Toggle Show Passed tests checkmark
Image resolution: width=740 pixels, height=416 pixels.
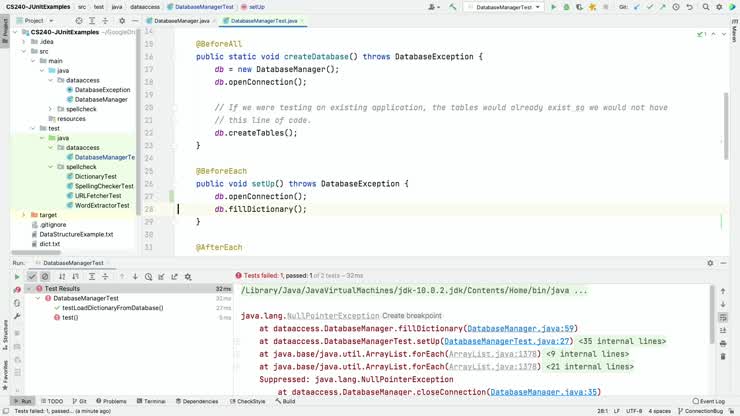(32, 277)
